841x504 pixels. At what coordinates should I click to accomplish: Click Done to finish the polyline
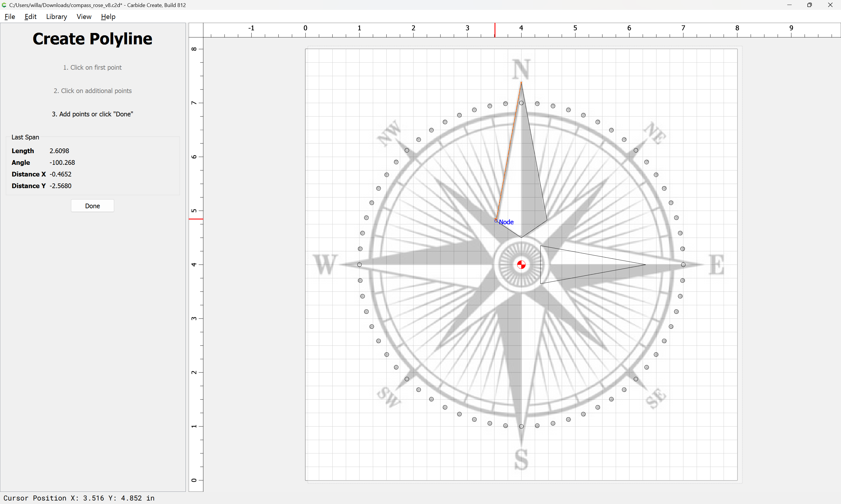pos(93,206)
